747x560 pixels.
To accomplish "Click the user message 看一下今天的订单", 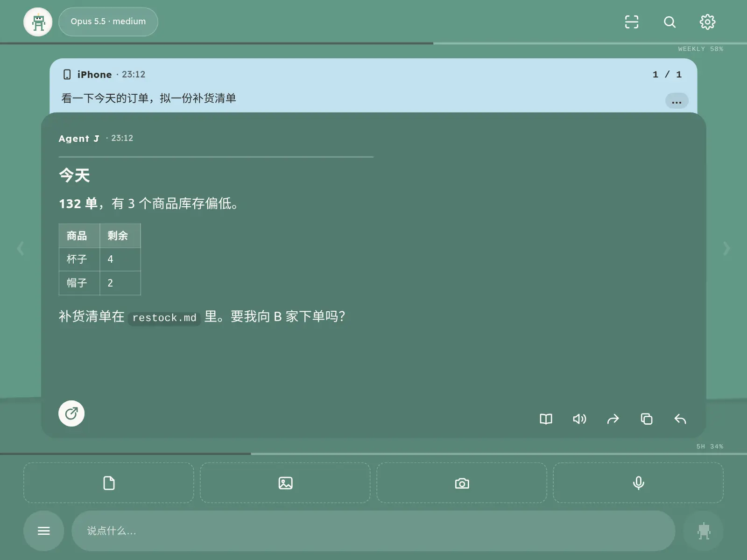I will pyautogui.click(x=149, y=98).
